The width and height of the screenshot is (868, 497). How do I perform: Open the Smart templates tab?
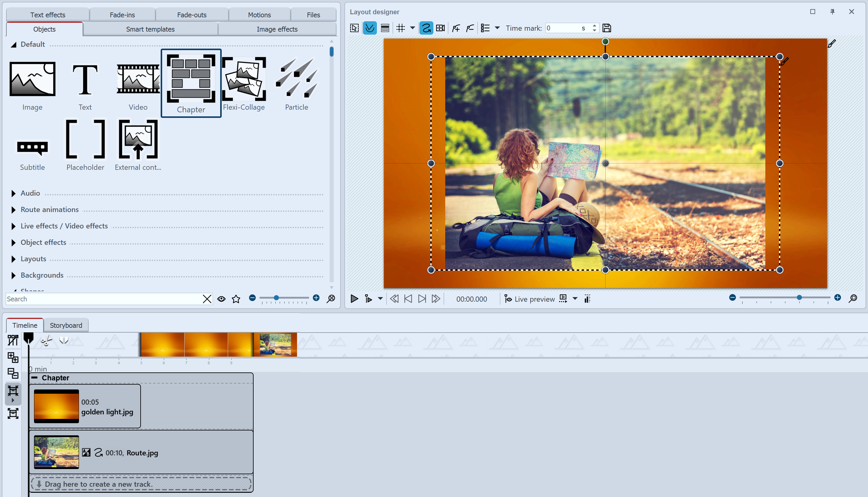tap(150, 29)
